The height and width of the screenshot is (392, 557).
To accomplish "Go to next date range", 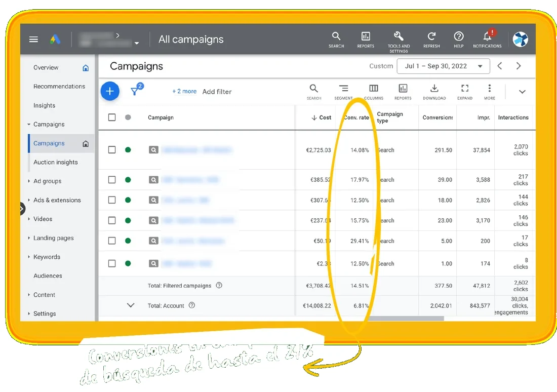I will pos(519,66).
